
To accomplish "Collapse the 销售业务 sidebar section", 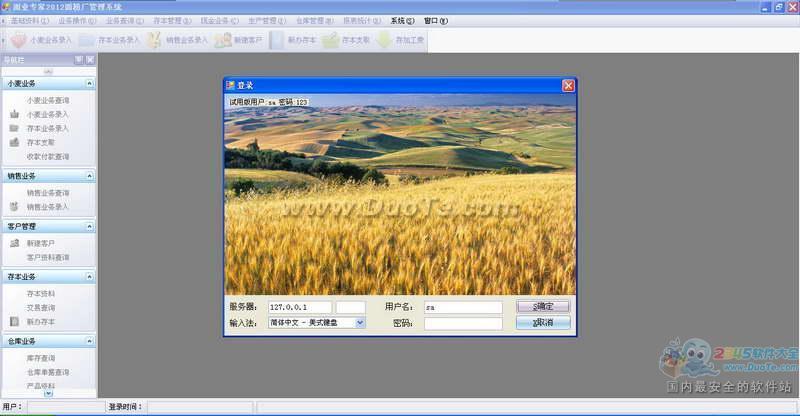I will click(89, 176).
